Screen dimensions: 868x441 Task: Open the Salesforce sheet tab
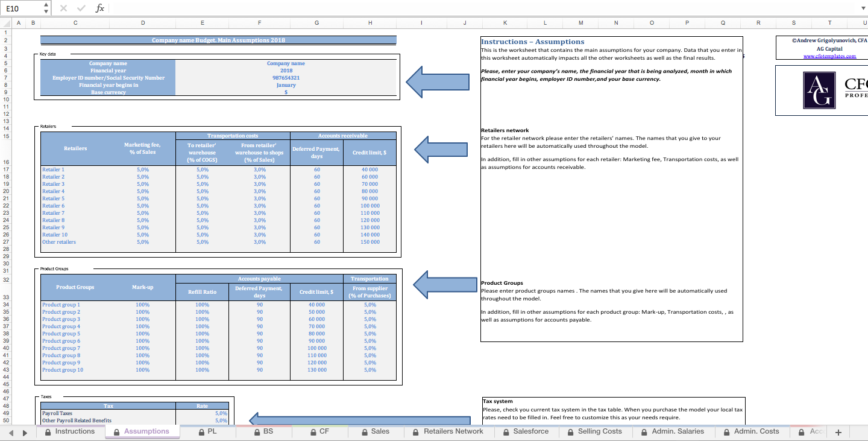coord(526,431)
